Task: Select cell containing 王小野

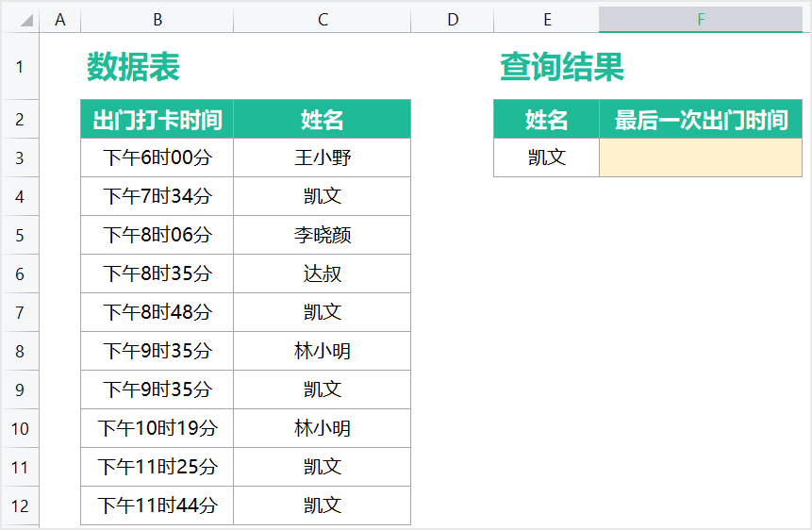Action: tap(323, 157)
